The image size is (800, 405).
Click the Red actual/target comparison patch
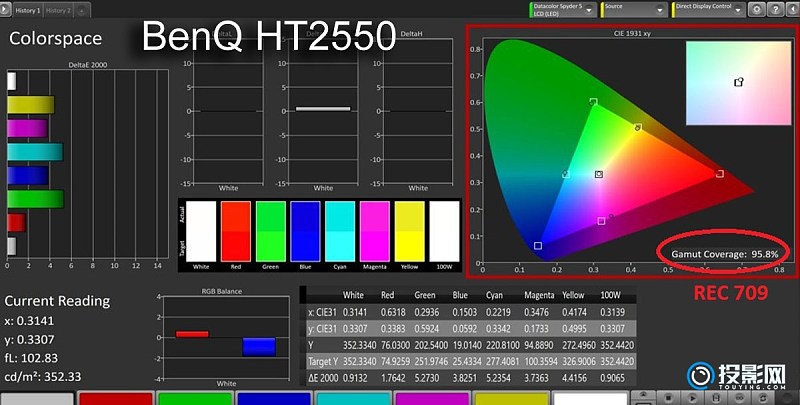click(x=236, y=232)
